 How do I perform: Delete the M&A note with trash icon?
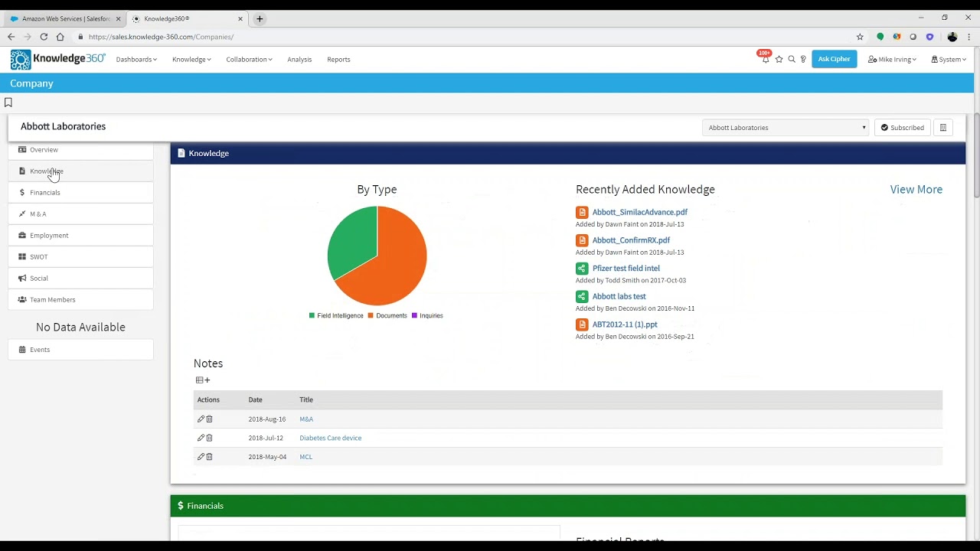tap(209, 419)
